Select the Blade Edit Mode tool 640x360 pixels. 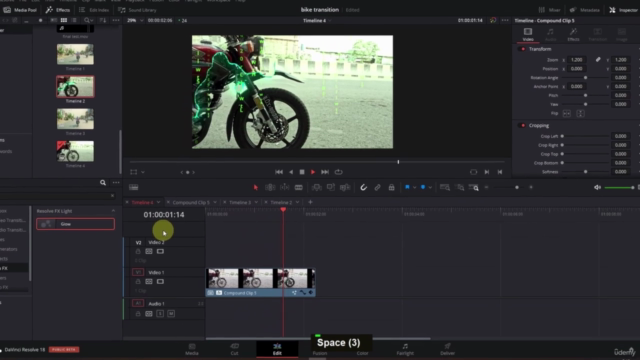click(x=299, y=187)
